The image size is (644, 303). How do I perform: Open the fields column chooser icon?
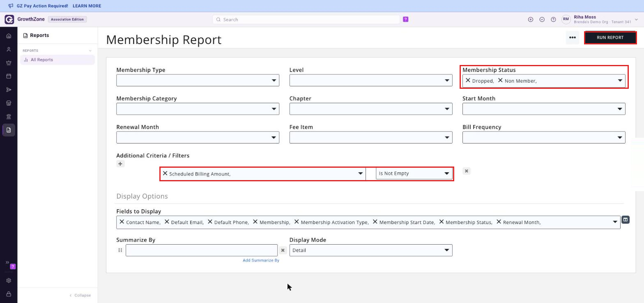(x=626, y=220)
